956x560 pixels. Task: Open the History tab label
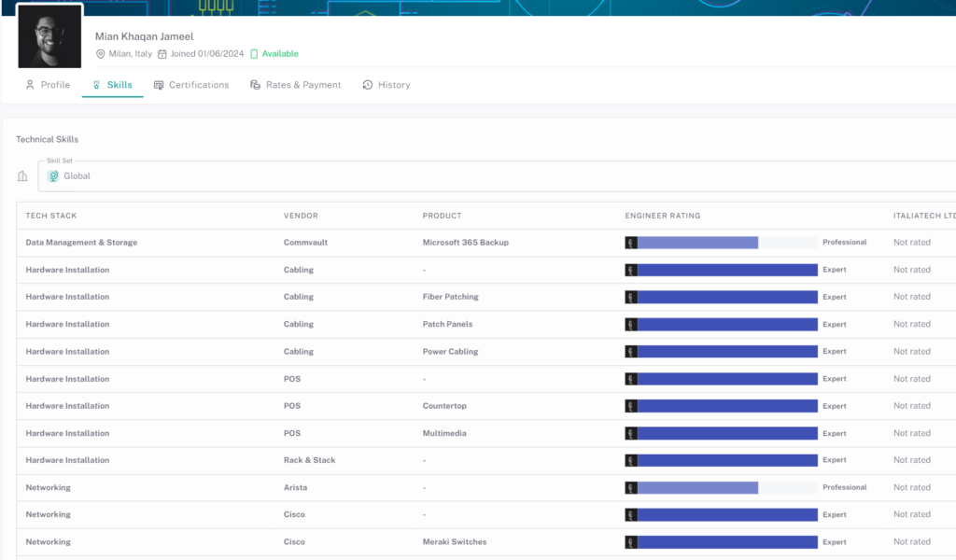(x=394, y=85)
